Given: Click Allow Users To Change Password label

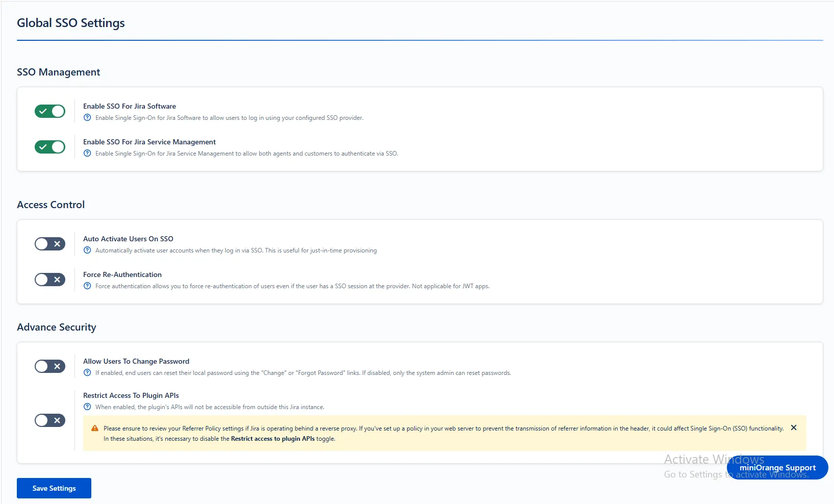Looking at the screenshot, I should pyautogui.click(x=136, y=361).
